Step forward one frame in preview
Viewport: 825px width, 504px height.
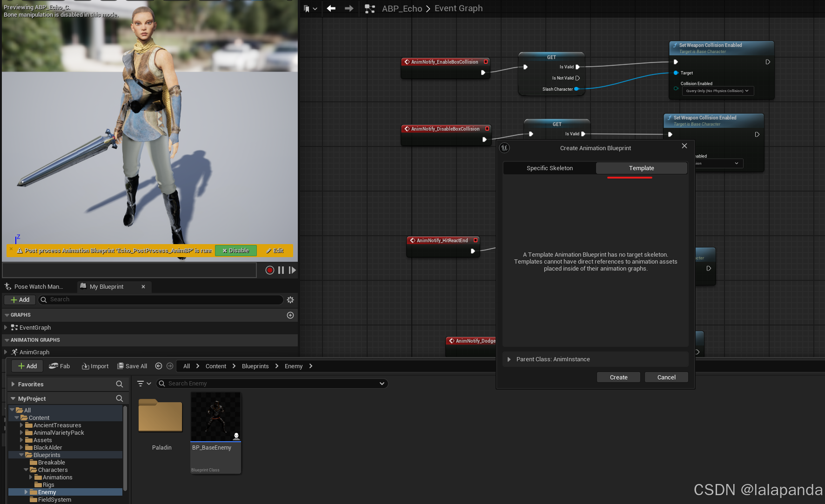tap(292, 270)
